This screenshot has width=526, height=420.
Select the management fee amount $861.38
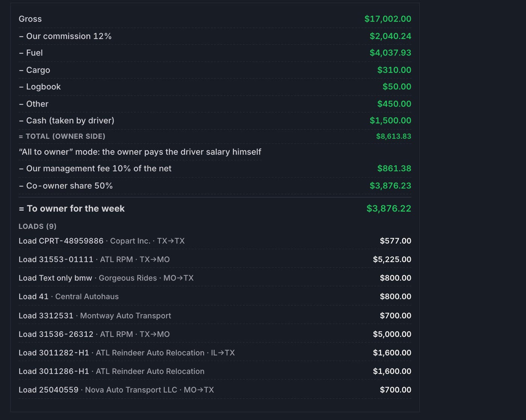click(x=394, y=169)
